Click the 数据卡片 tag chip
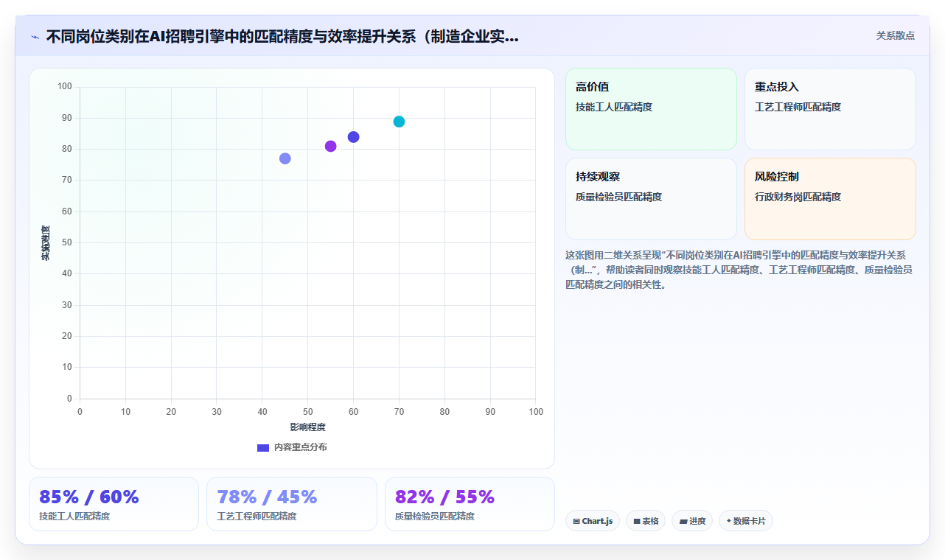 [x=746, y=521]
